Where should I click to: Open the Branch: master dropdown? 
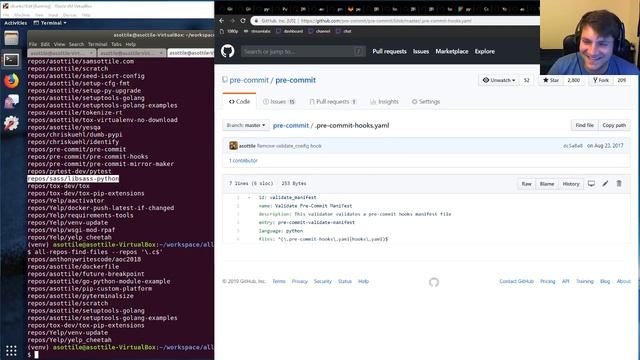(246, 125)
